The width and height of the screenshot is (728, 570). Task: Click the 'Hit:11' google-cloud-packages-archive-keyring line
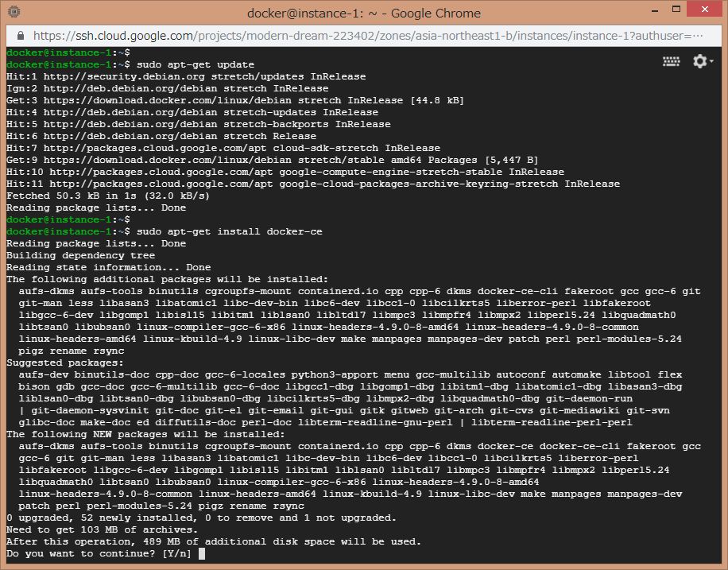click(x=313, y=184)
